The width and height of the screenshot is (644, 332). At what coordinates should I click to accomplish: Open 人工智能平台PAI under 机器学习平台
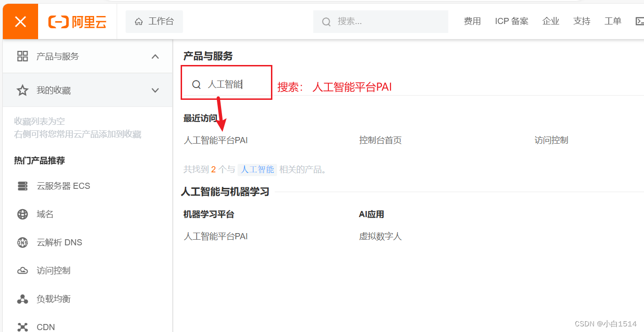point(215,236)
